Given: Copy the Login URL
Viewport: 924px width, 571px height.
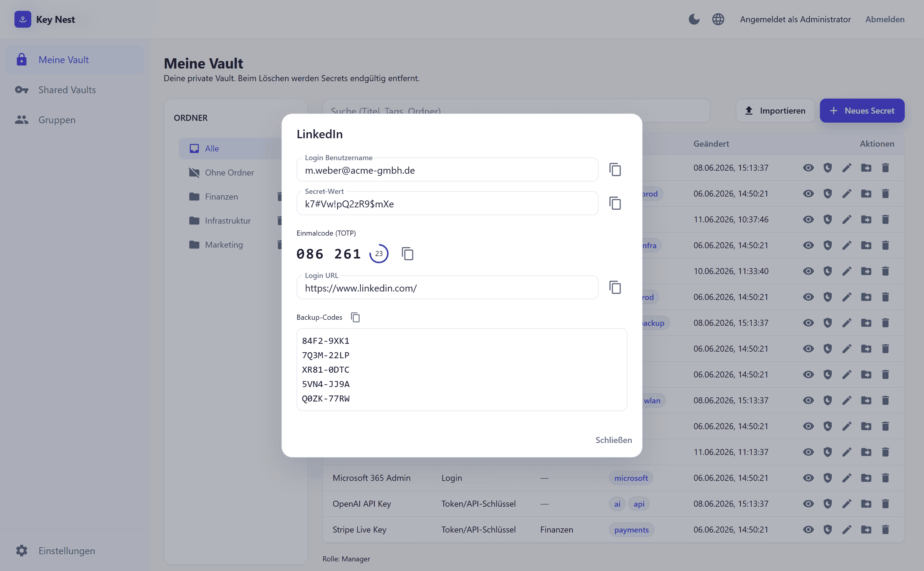Looking at the screenshot, I should [615, 287].
